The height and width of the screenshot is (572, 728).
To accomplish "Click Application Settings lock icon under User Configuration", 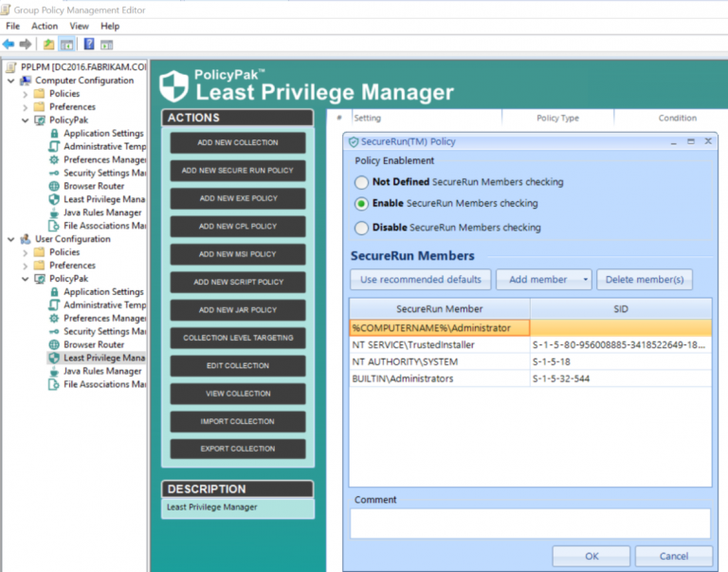I will [x=54, y=292].
